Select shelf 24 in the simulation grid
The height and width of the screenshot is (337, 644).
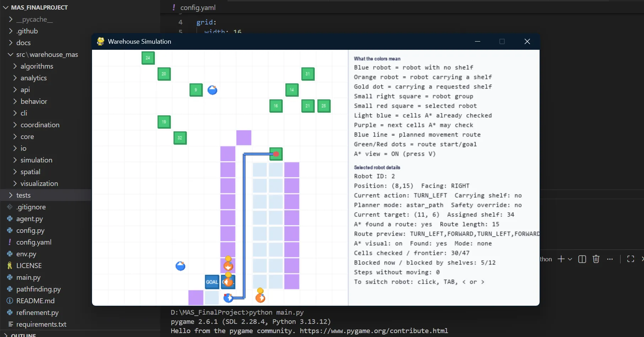(x=148, y=58)
